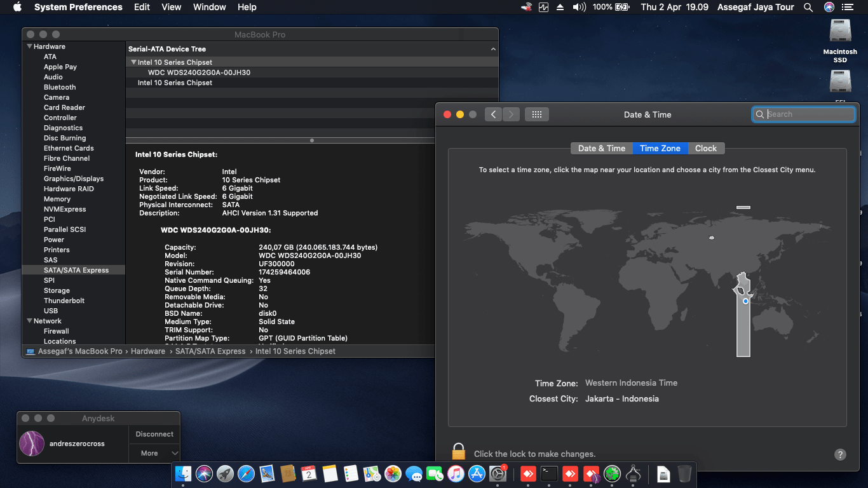The width and height of the screenshot is (868, 488).
Task: Open the Edit menu
Action: tap(142, 7)
